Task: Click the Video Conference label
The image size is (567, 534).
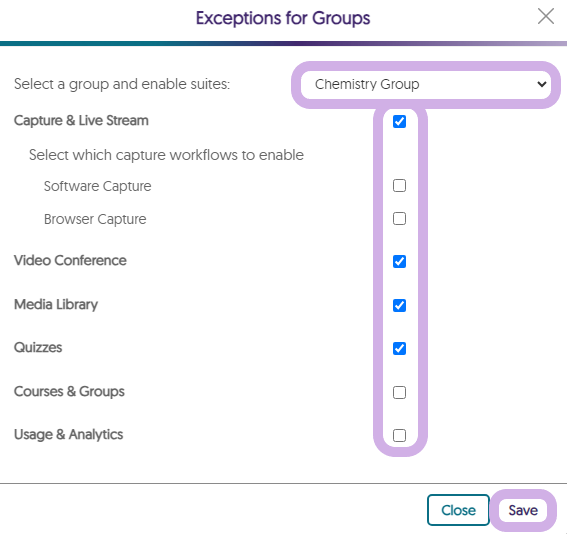Action: click(x=70, y=260)
